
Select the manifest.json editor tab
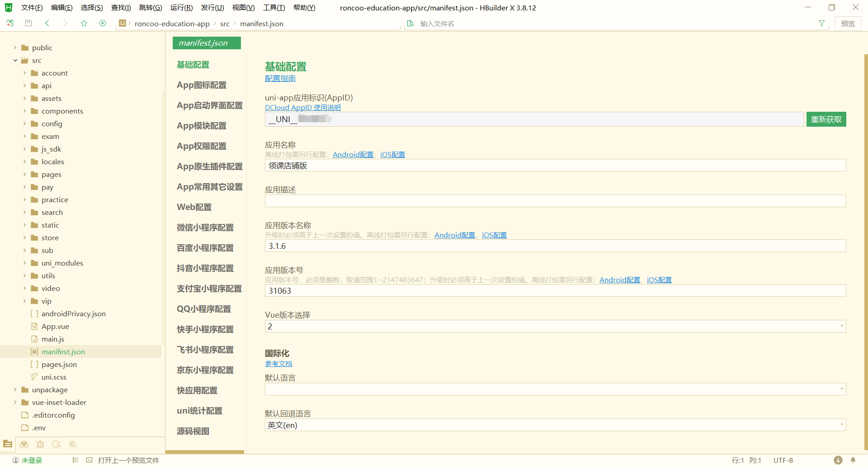point(207,43)
